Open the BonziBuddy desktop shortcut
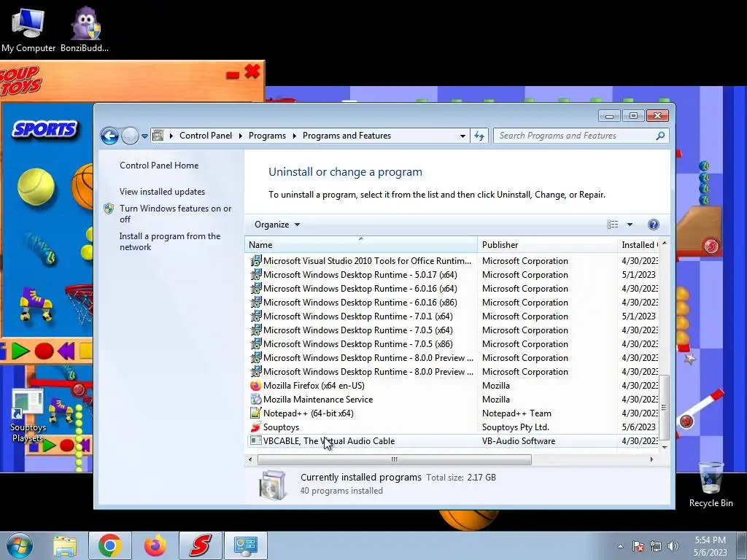The height and width of the screenshot is (560, 747). pyautogui.click(x=85, y=29)
